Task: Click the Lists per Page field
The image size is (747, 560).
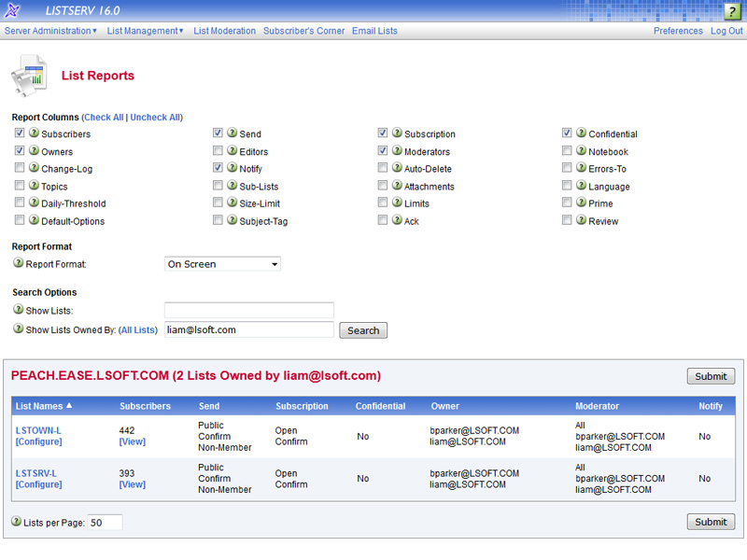Action: (x=105, y=523)
